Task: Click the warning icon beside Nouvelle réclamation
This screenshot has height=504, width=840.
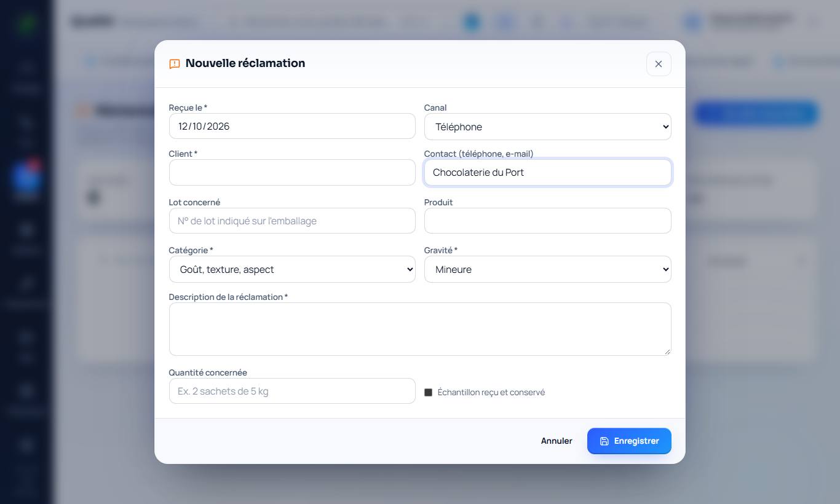Action: point(175,64)
